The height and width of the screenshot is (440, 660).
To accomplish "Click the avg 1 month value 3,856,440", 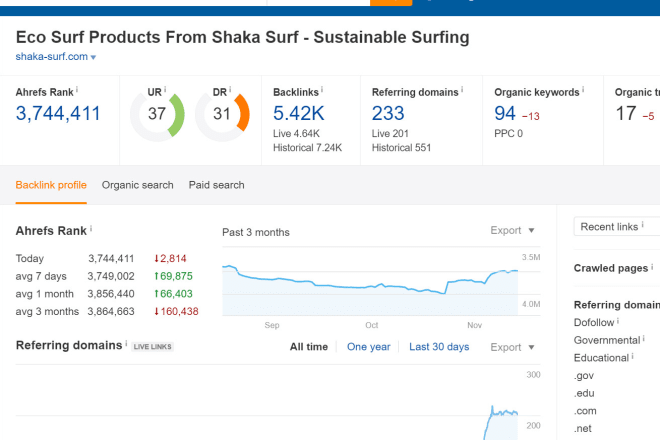I will tap(111, 294).
